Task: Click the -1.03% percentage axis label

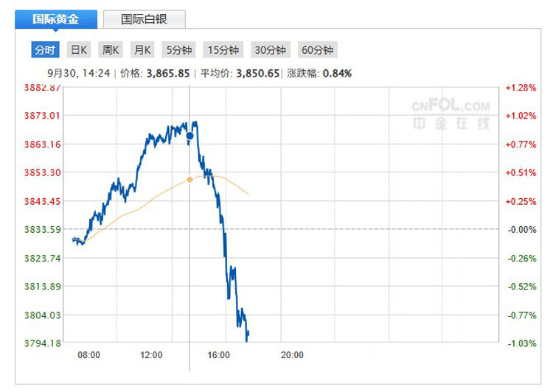Action: click(519, 343)
